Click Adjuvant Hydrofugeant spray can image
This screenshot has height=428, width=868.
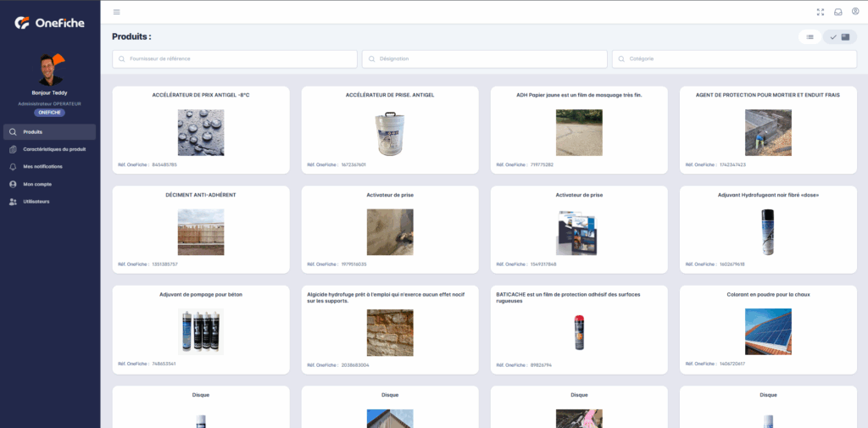[768, 232]
